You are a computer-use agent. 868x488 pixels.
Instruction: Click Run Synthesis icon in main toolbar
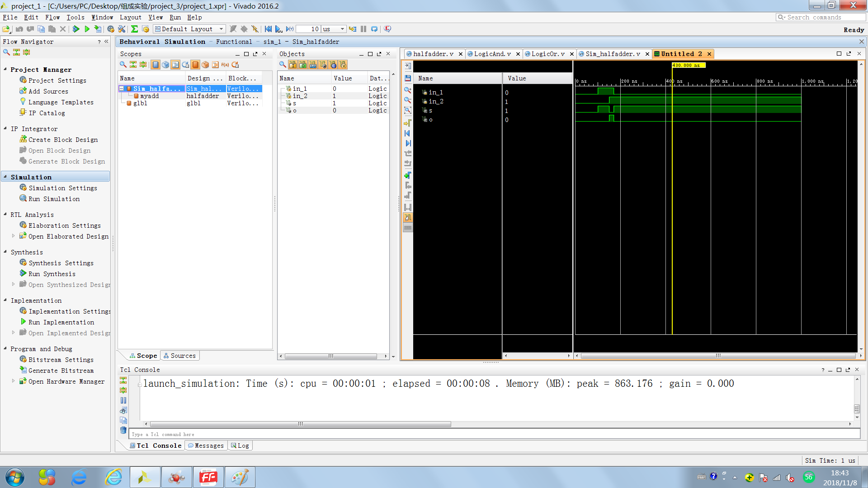76,29
